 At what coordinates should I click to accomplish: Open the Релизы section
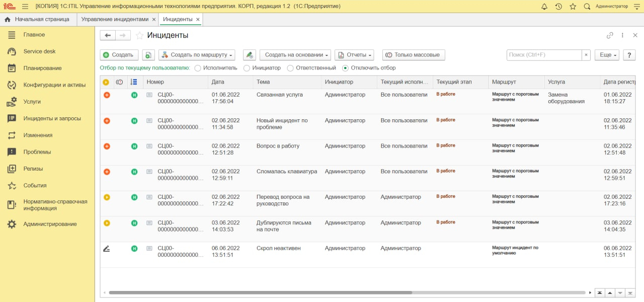[x=47, y=169]
